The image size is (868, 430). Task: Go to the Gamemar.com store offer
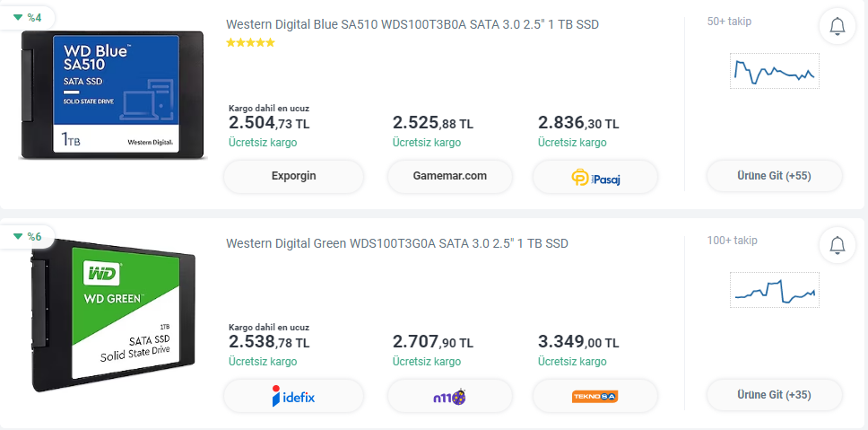click(x=449, y=177)
